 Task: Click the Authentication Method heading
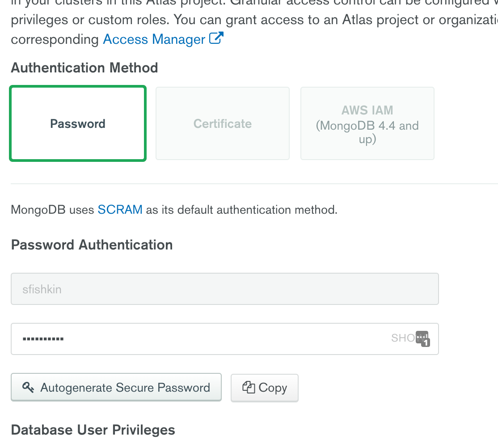tap(84, 68)
